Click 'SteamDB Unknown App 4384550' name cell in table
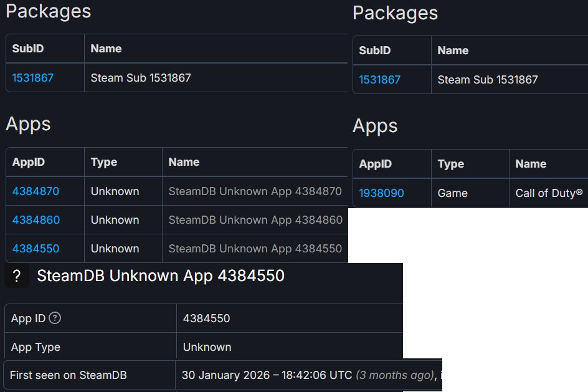Screen dimensions: 588x392 coord(255,248)
